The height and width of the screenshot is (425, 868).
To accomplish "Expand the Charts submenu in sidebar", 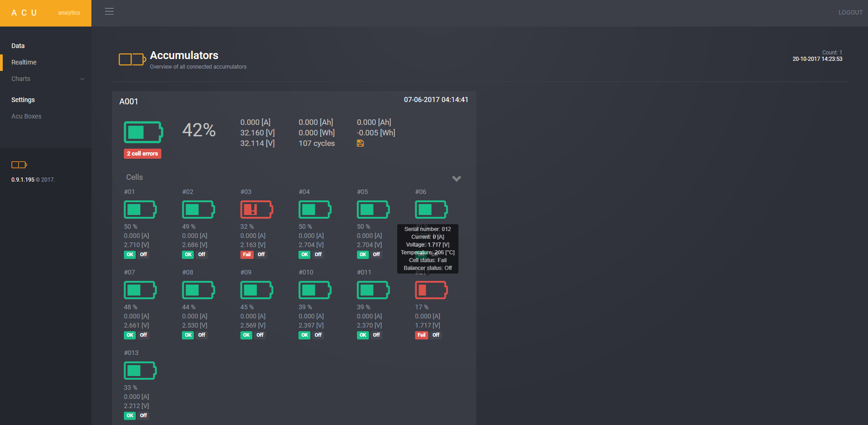I will 46,79.
